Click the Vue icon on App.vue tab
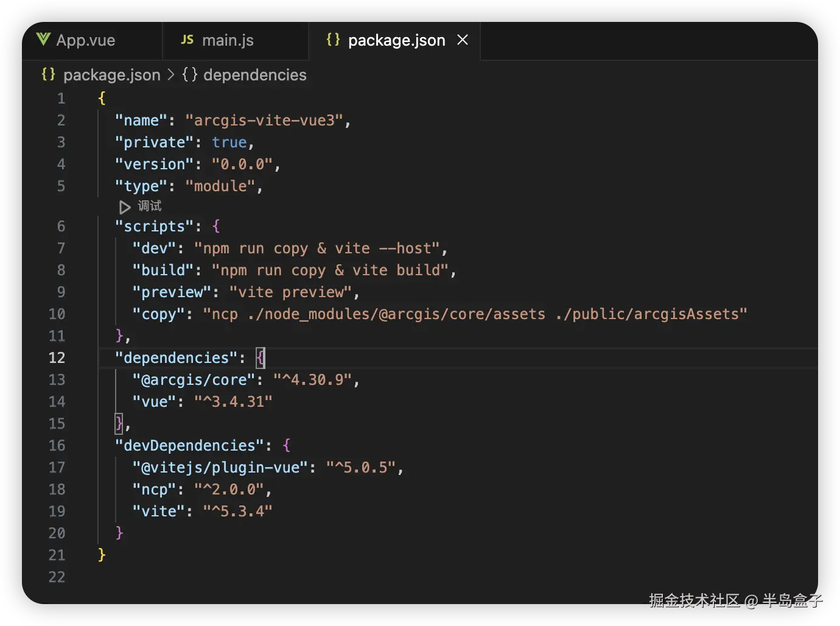840x626 pixels. (x=43, y=40)
